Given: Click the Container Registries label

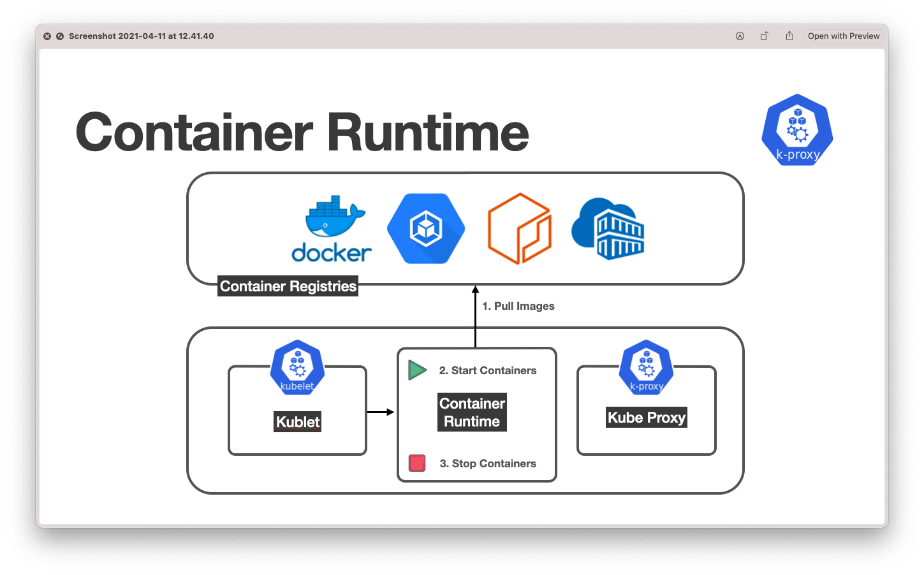Looking at the screenshot, I should pos(288,286).
